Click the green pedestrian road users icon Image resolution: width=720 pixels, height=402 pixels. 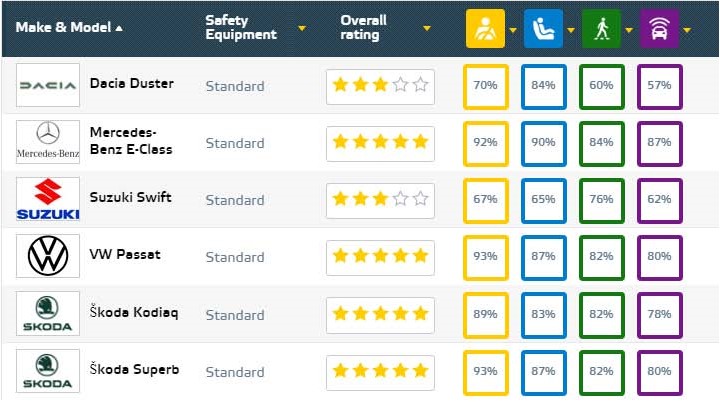coord(601,28)
